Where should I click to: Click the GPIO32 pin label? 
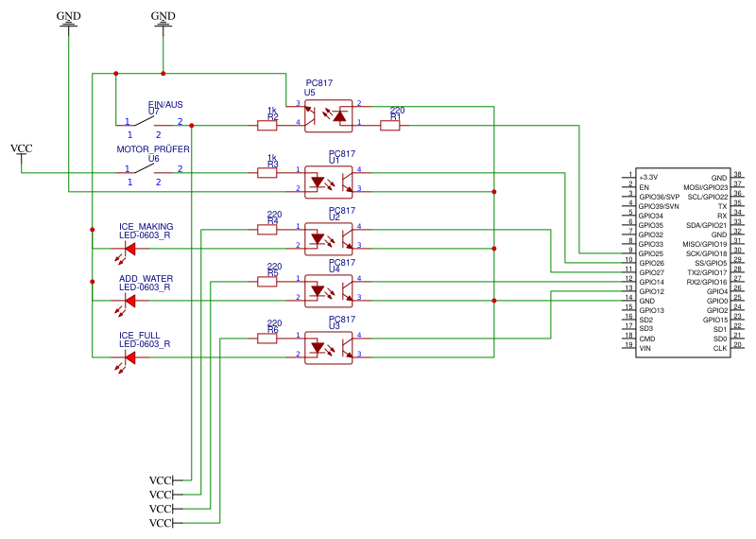(x=651, y=235)
